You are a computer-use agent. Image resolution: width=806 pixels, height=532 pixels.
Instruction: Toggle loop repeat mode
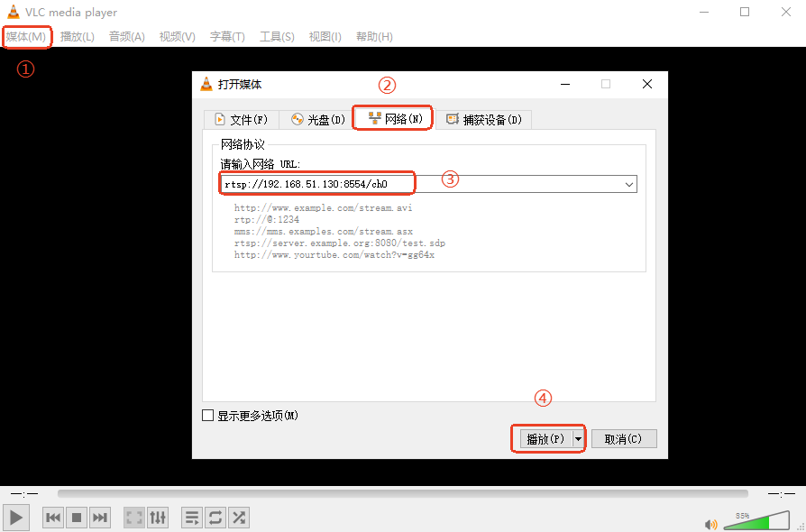(x=215, y=517)
